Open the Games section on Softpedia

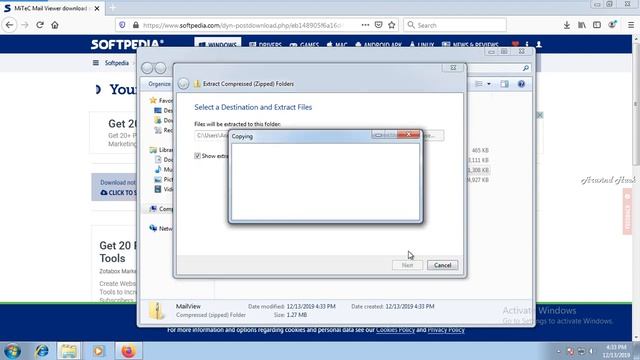304,44
